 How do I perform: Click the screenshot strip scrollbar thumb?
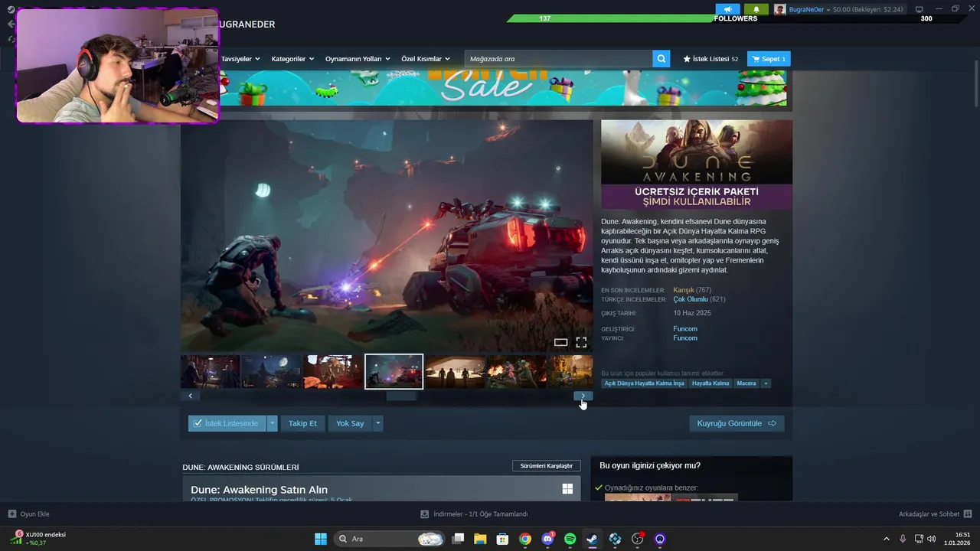click(x=401, y=396)
